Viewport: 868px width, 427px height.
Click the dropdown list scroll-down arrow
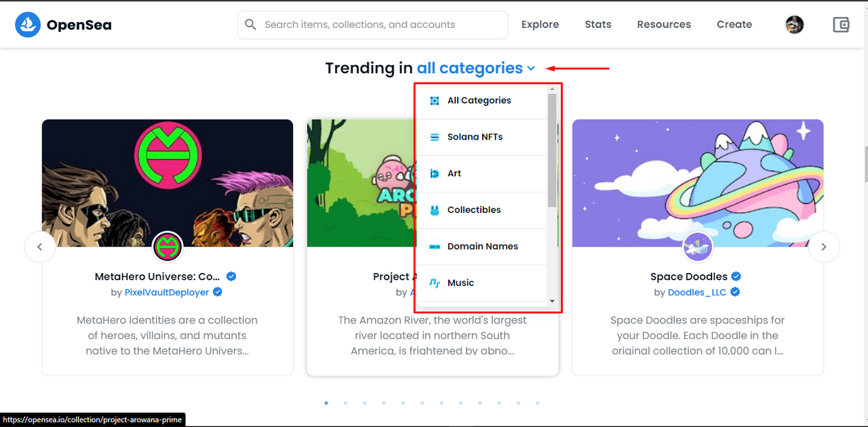[552, 301]
